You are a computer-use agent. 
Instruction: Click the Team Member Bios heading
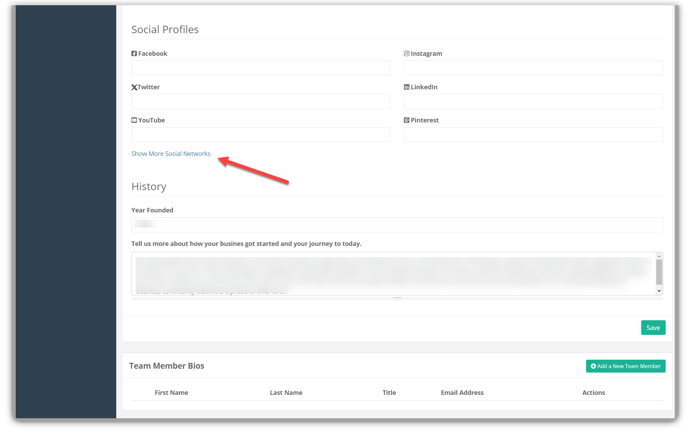[167, 366]
